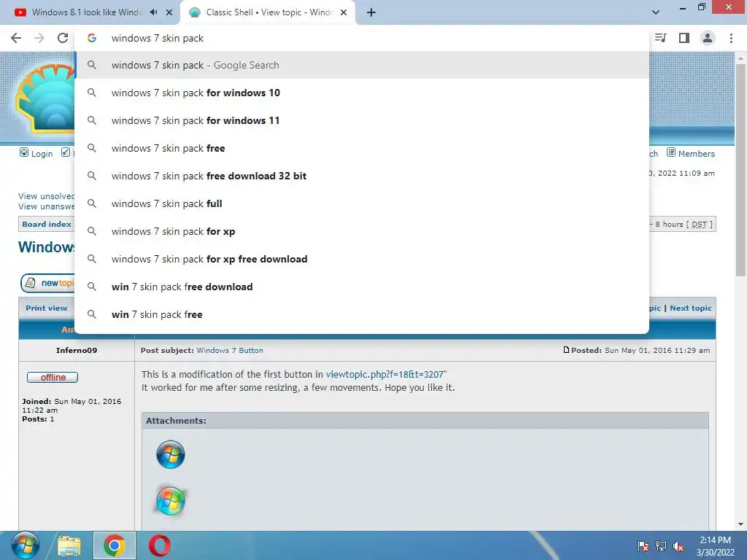
Task: Open the Windows Start orb
Action: point(25,545)
